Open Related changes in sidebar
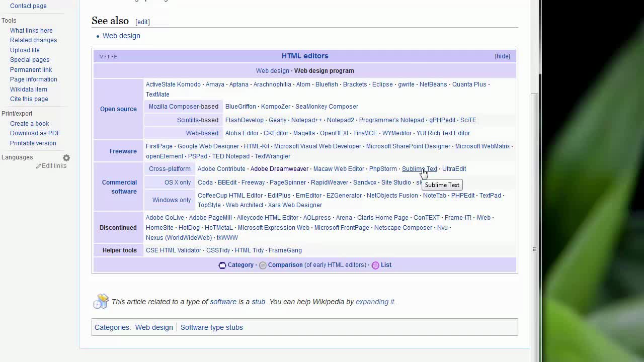644x362 pixels. (x=33, y=40)
